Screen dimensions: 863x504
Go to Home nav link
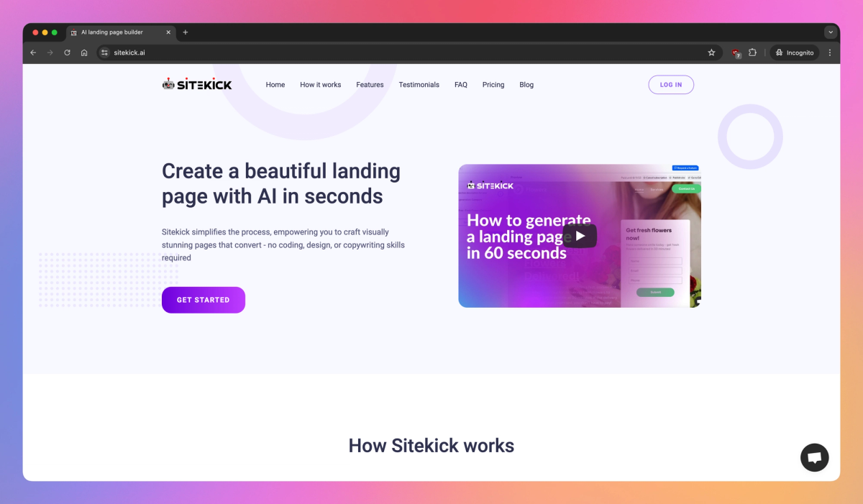275,85
